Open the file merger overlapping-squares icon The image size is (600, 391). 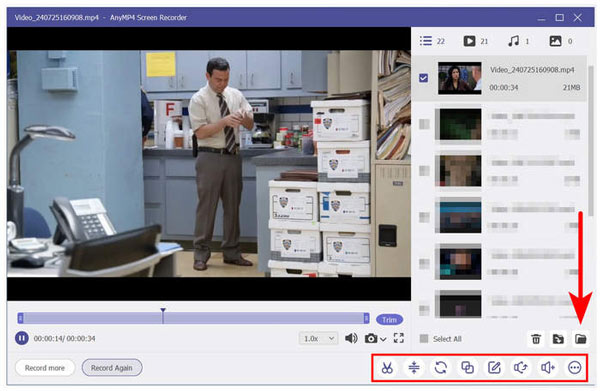coord(467,368)
